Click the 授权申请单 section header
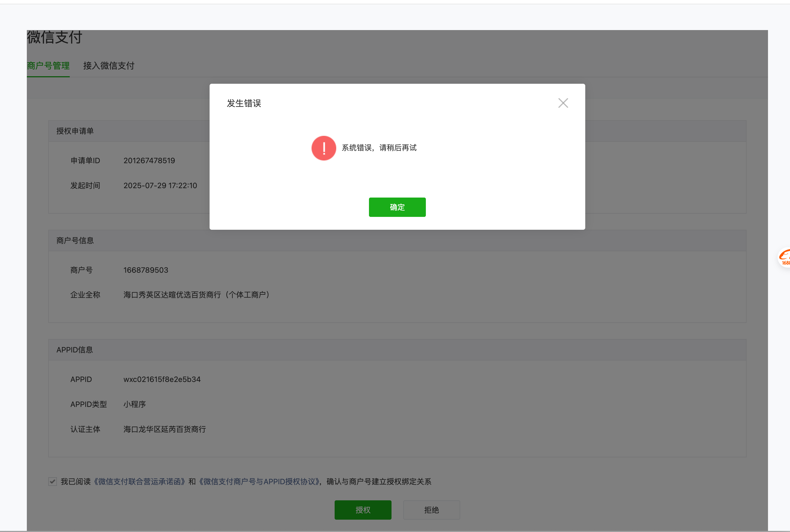 (x=75, y=131)
